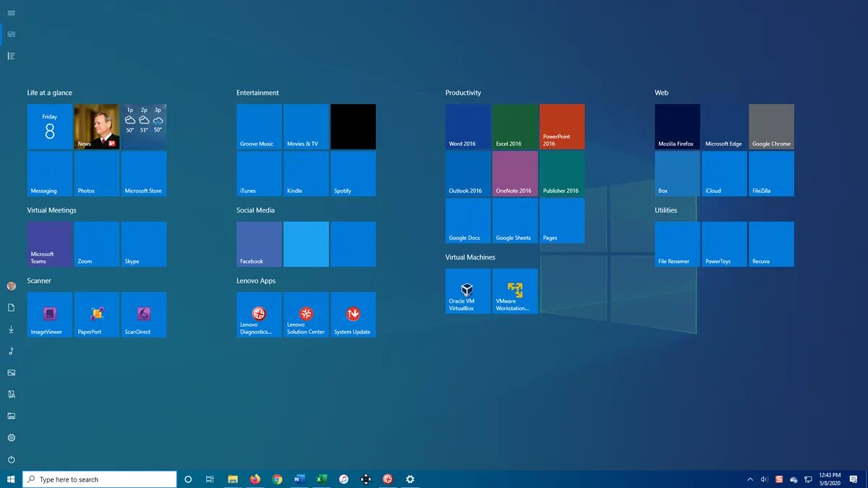The height and width of the screenshot is (488, 868).
Task: Open the Recuva tile
Action: click(771, 244)
